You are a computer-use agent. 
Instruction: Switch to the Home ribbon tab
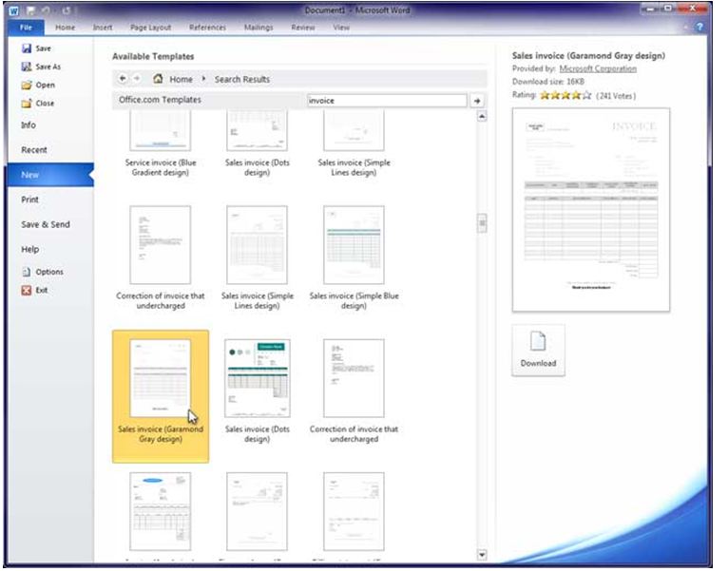[67, 28]
